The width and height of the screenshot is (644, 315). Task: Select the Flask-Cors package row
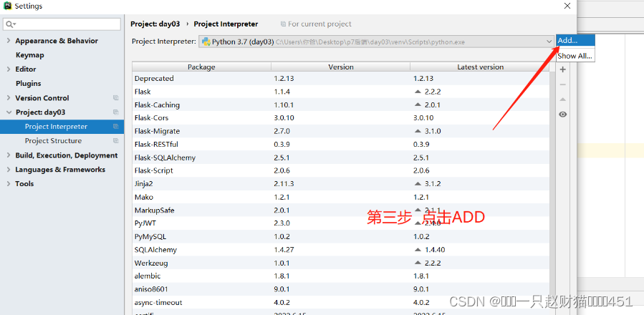tap(340, 118)
